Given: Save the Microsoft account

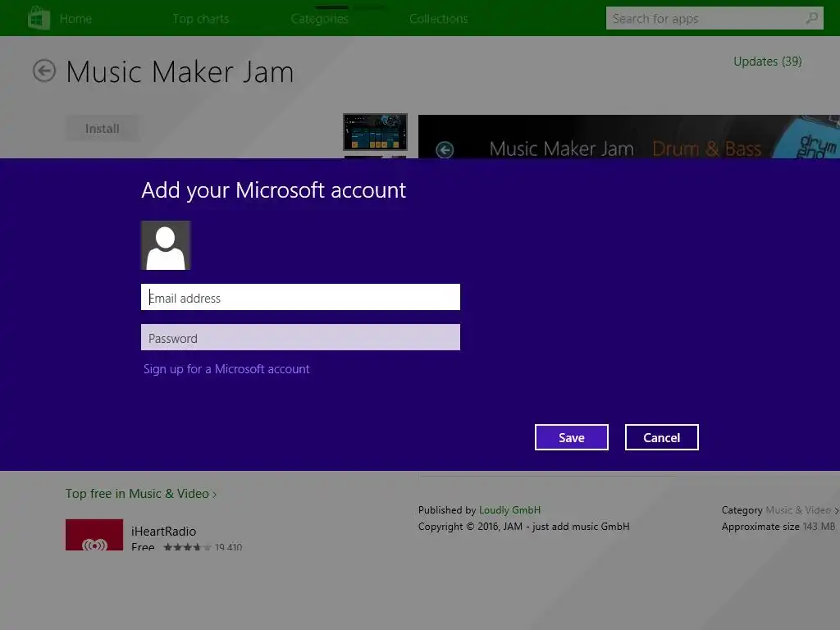Looking at the screenshot, I should (x=572, y=437).
